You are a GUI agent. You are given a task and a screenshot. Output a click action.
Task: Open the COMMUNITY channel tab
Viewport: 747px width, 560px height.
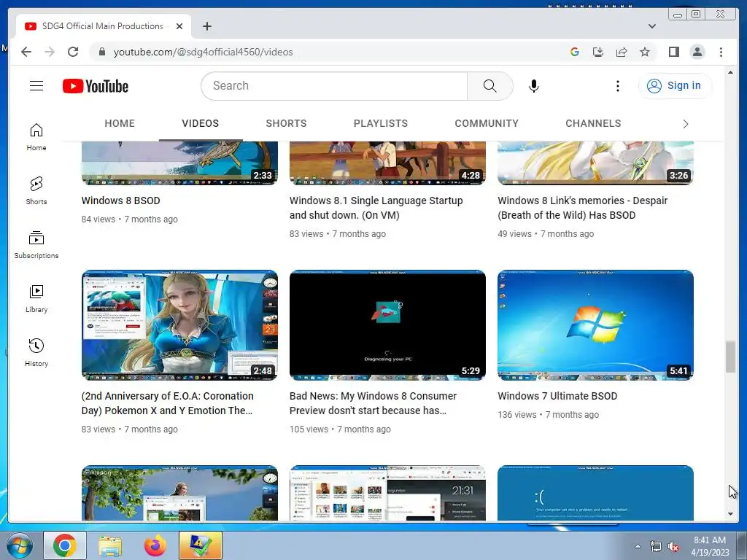[x=487, y=123]
